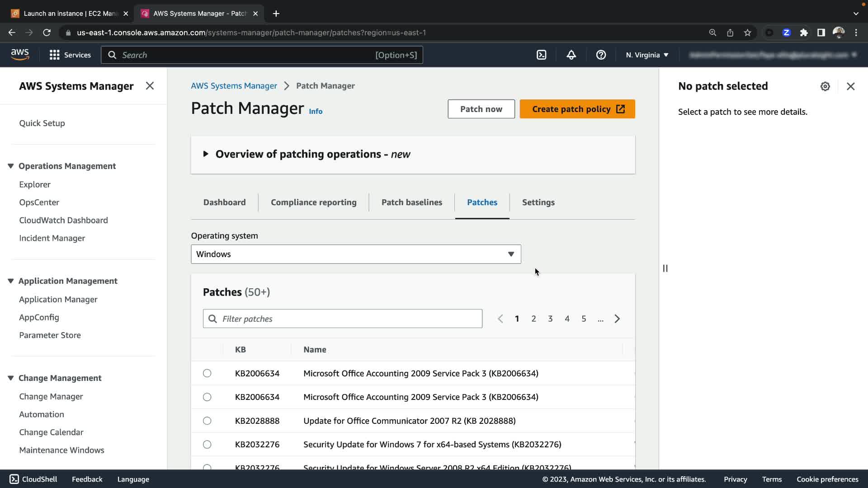Click CloudShell icon in footer bar
This screenshot has width=868, height=488.
tap(14, 479)
